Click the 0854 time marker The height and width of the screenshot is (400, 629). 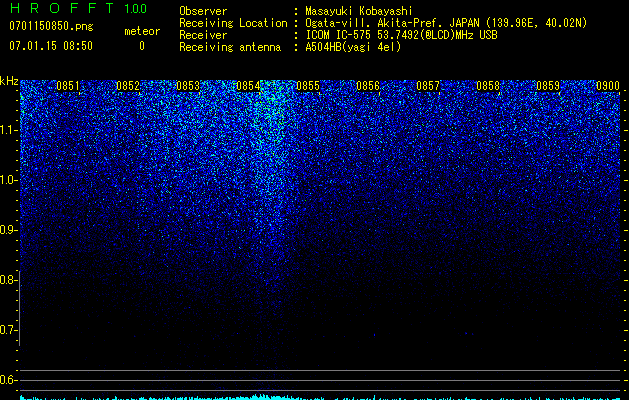point(248,86)
